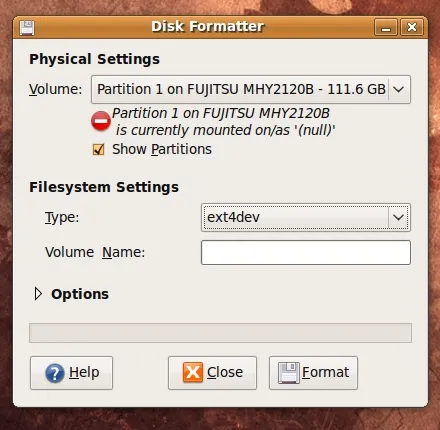Click the red mounted-warning icon
Image resolution: width=440 pixels, height=430 pixels.
click(101, 121)
